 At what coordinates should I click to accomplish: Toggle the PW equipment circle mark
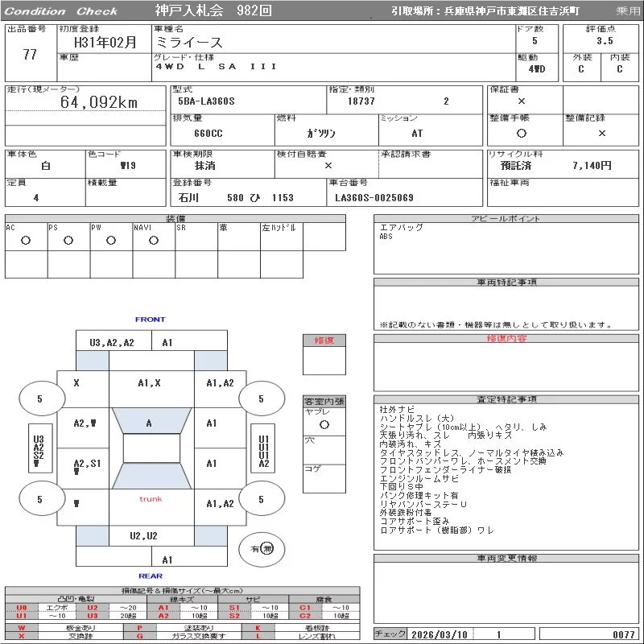click(x=111, y=240)
